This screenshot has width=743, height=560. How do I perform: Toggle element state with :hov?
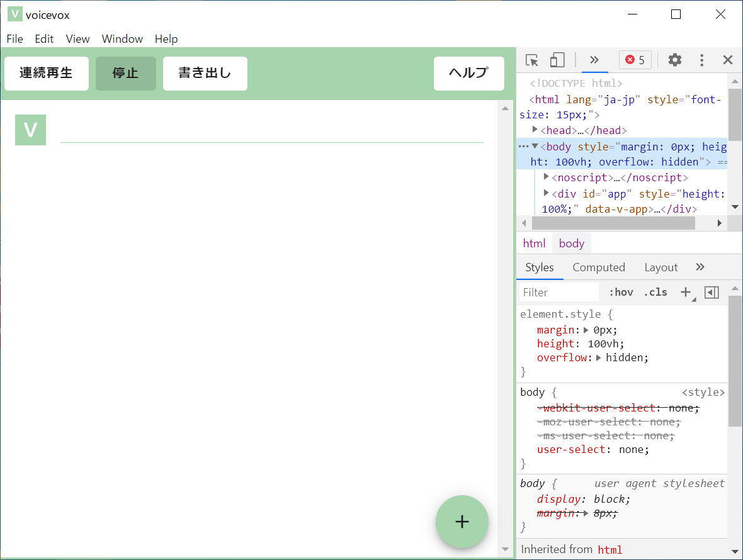[621, 292]
